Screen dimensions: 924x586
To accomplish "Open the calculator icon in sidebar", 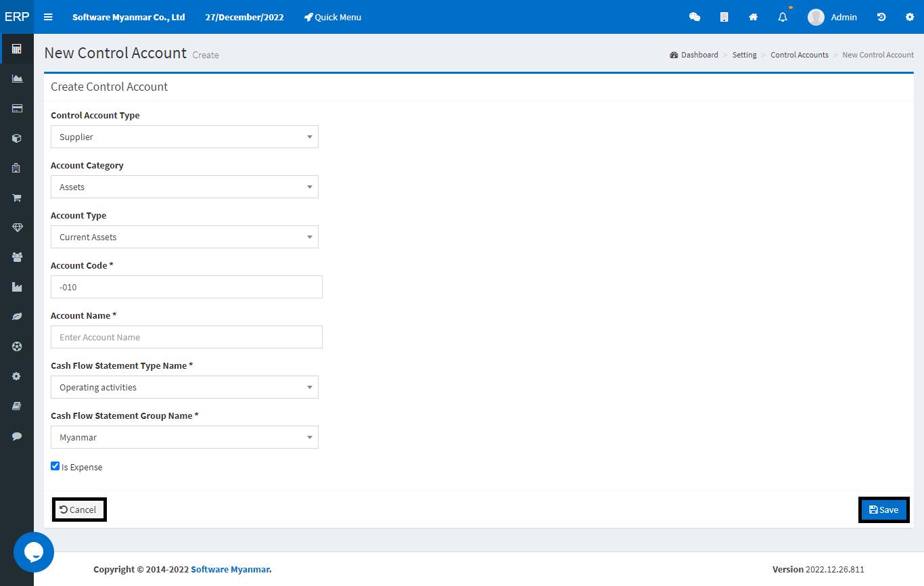I will (17, 49).
